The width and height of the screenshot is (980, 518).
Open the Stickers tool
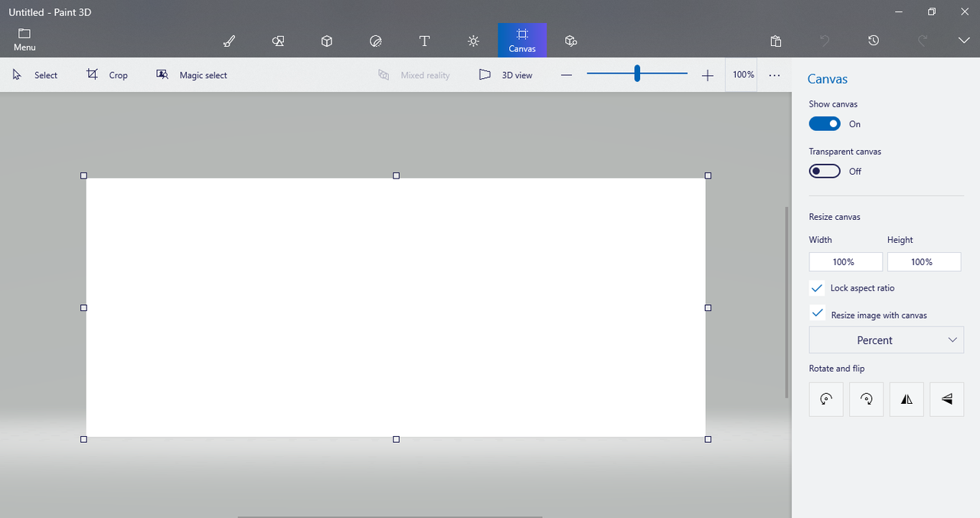coord(375,41)
